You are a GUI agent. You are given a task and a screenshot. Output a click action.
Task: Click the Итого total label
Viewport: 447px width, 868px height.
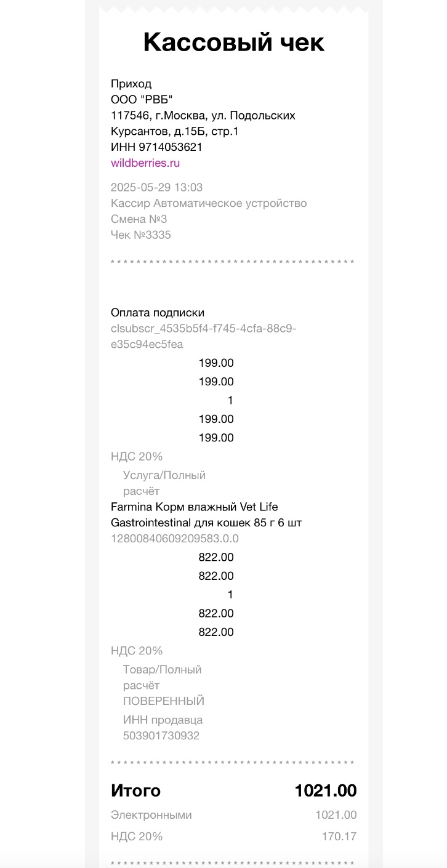(135, 791)
